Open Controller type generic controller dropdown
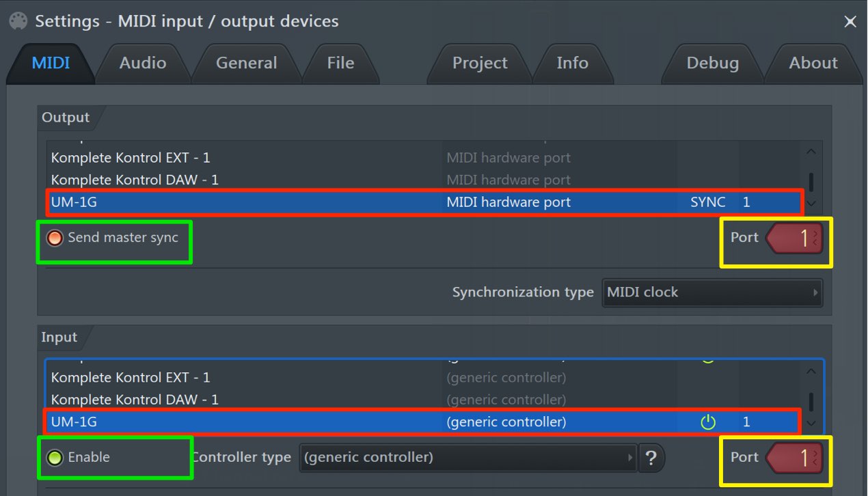 coord(468,458)
